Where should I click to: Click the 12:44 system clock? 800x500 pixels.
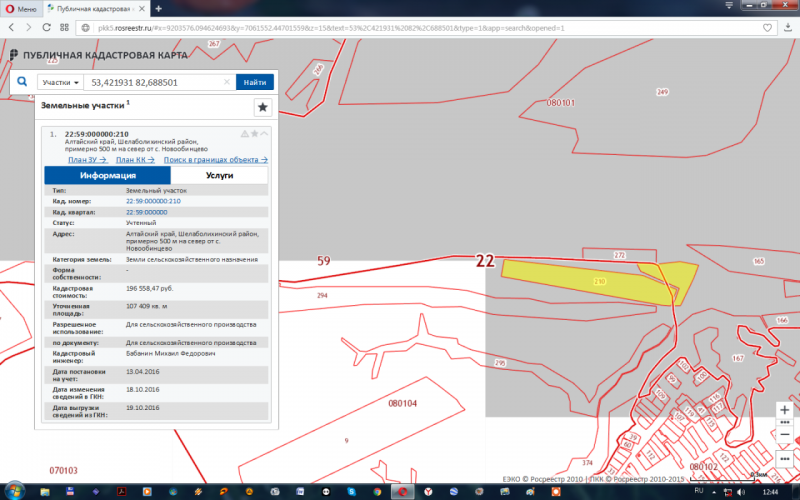(770, 492)
